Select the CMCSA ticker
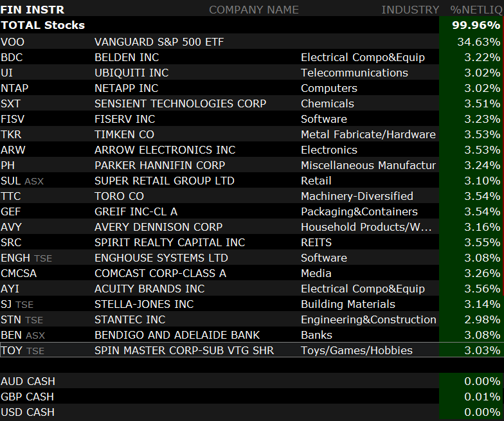The height and width of the screenshot is (421, 504). [x=19, y=273]
